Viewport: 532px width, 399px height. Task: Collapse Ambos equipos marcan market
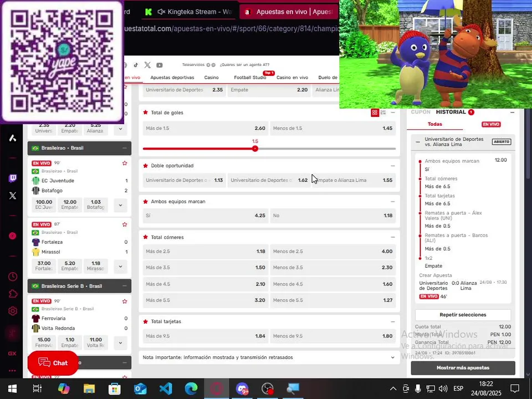point(392,202)
